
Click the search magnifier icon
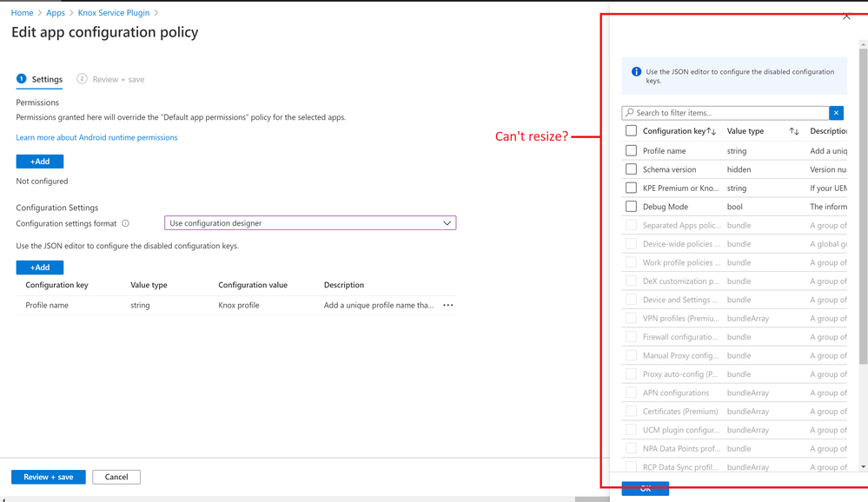point(629,112)
